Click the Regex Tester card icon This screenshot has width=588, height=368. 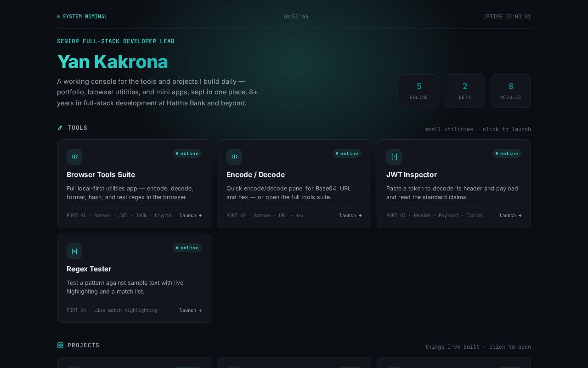[74, 251]
